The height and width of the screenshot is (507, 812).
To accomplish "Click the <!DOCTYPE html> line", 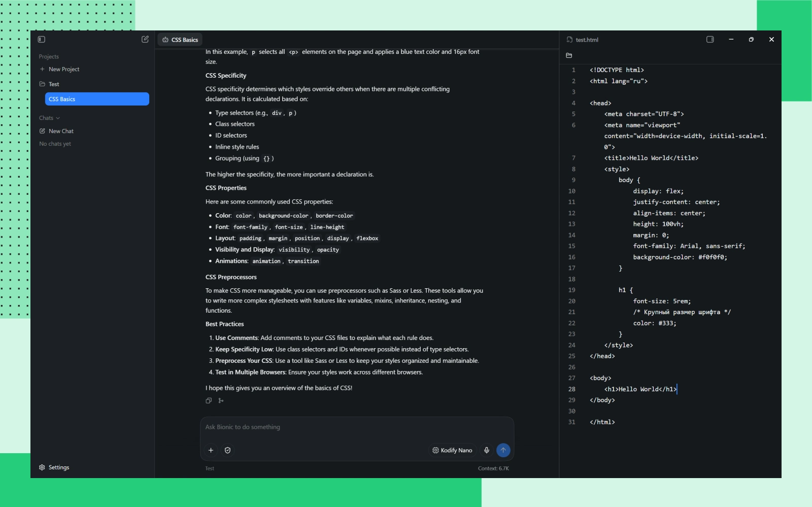I will tap(617, 70).
